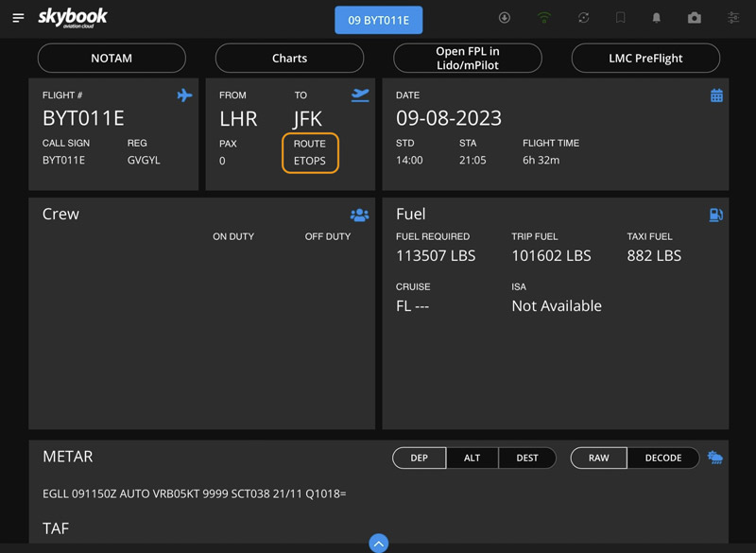The height and width of the screenshot is (553, 756).
Task: Switch METAR to ALT airport
Action: click(472, 458)
